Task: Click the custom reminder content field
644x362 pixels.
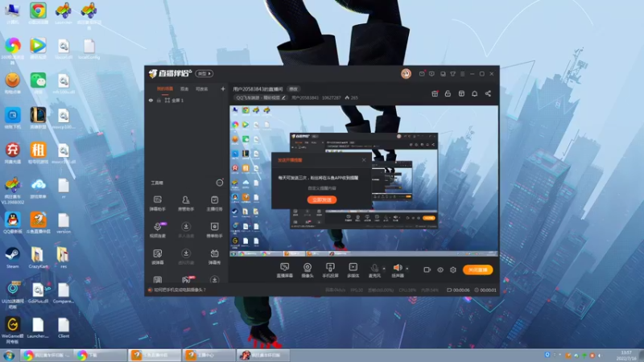Action: 322,188
